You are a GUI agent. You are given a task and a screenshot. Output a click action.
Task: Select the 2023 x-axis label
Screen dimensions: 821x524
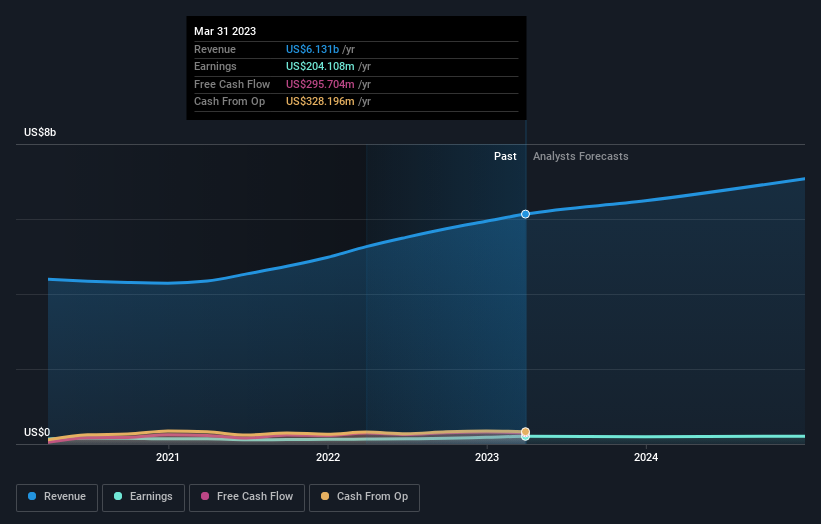(x=487, y=457)
